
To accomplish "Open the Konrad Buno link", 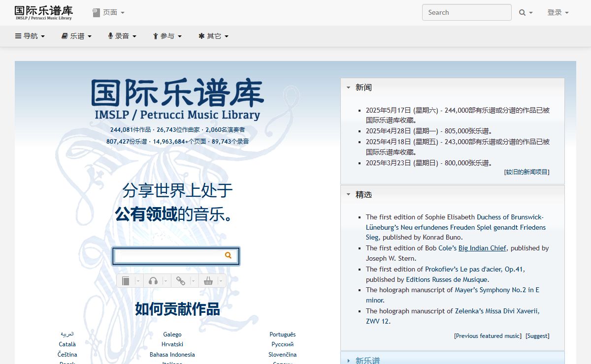I will coord(442,238).
